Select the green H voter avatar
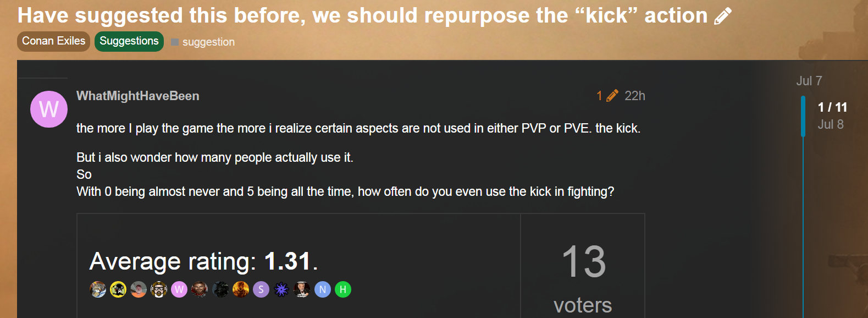The image size is (868, 318). pos(343,289)
